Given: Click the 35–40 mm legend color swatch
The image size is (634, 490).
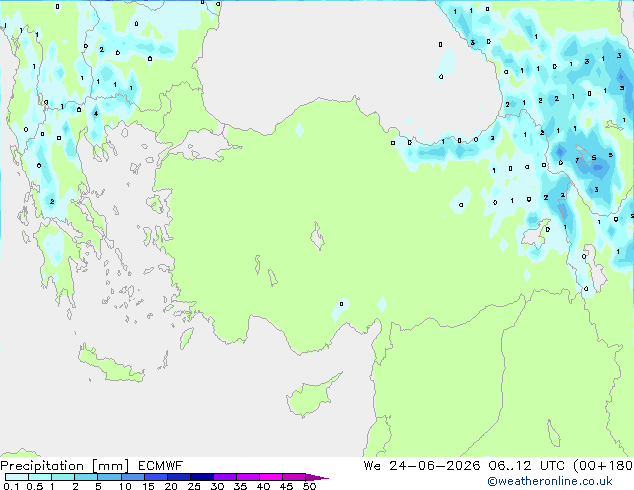Looking at the screenshot, I should 247,477.
